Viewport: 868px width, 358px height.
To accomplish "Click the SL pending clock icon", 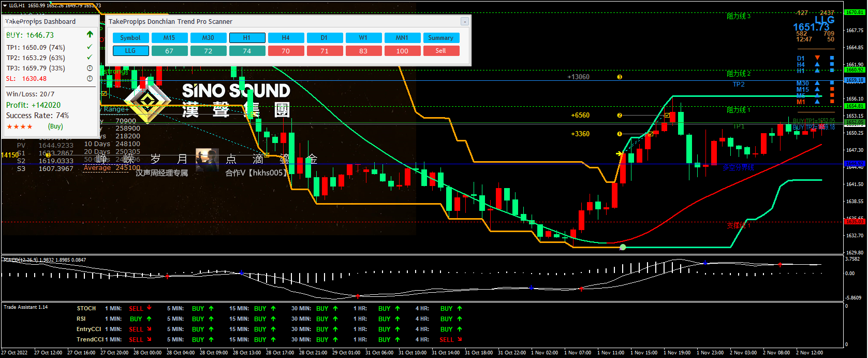I will pyautogui.click(x=90, y=78).
